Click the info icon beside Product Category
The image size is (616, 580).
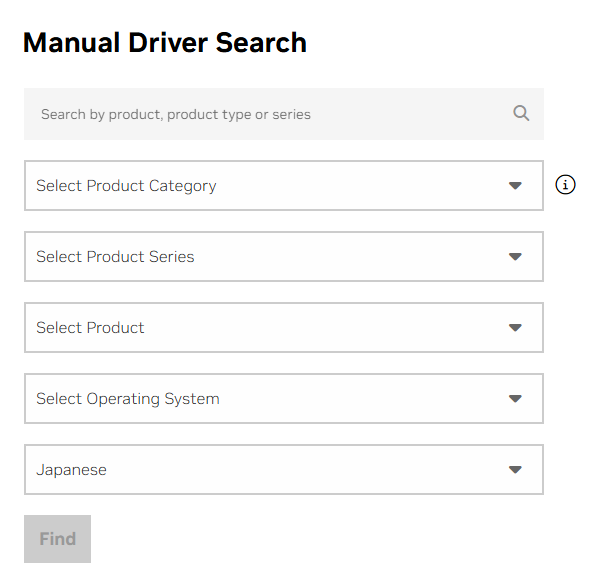tap(565, 185)
